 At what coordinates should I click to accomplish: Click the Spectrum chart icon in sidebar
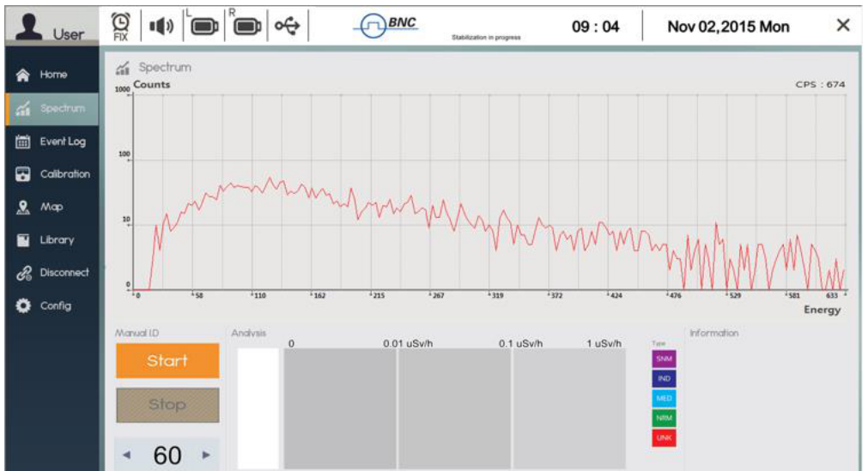[22, 108]
